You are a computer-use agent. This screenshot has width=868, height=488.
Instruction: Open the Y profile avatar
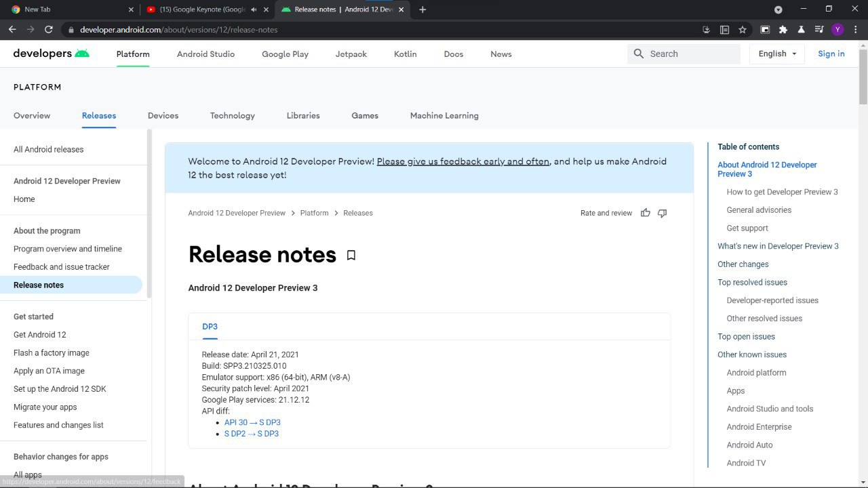pos(837,30)
